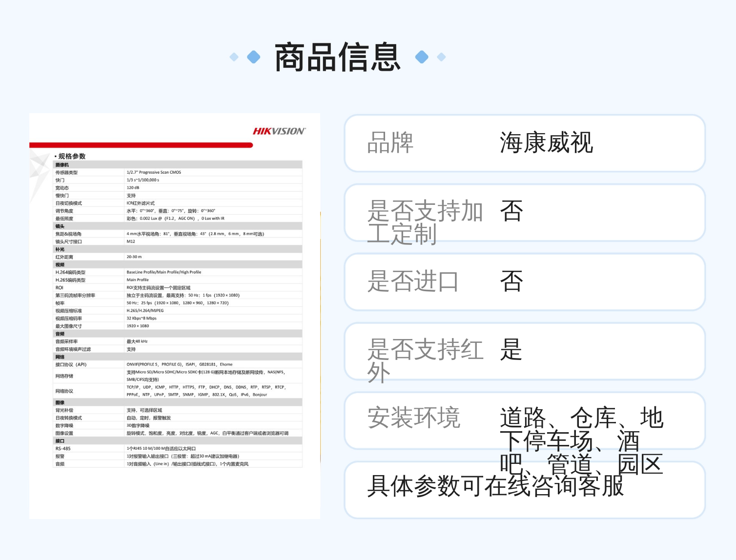Click the Main Profile value for H.265
736x560 pixels.
(x=138, y=280)
